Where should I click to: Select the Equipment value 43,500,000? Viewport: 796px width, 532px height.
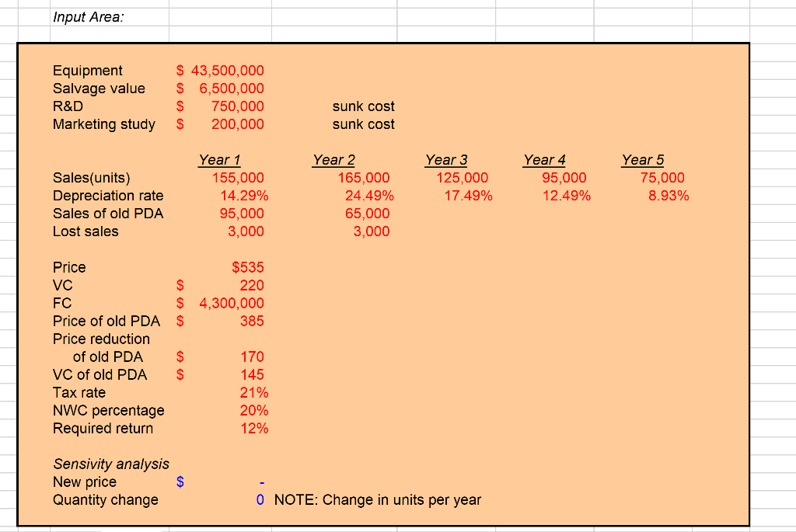[227, 71]
